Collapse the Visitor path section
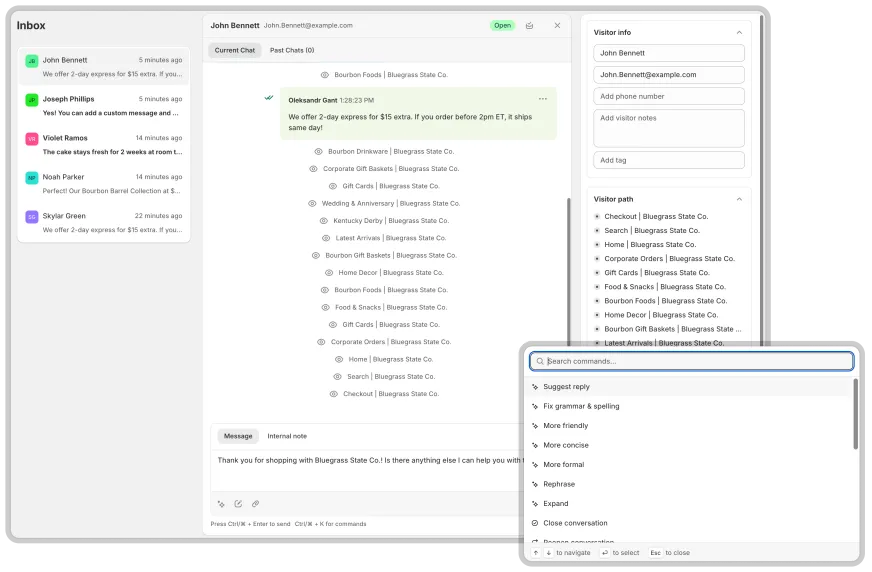This screenshot has height=572, width=872. pyautogui.click(x=739, y=199)
